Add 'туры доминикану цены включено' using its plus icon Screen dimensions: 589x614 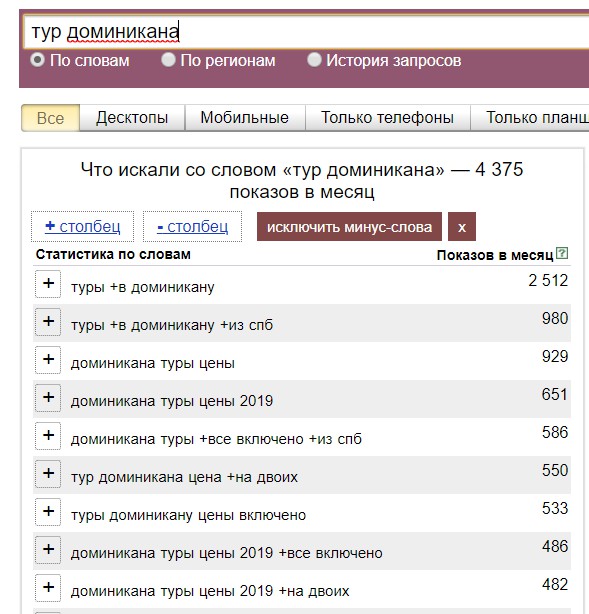pyautogui.click(x=48, y=512)
